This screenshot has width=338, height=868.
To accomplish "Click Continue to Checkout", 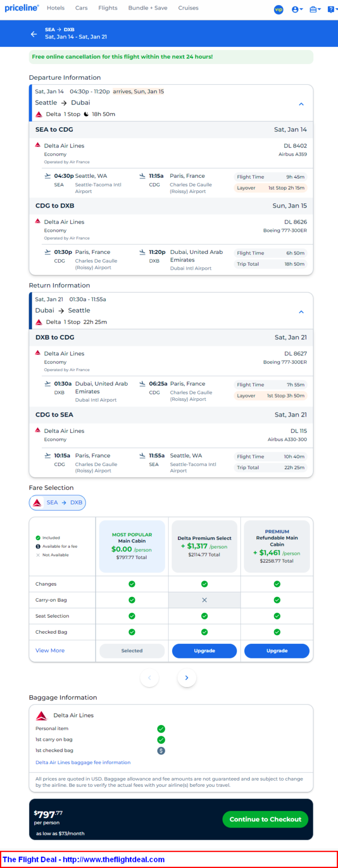I will 265,819.
